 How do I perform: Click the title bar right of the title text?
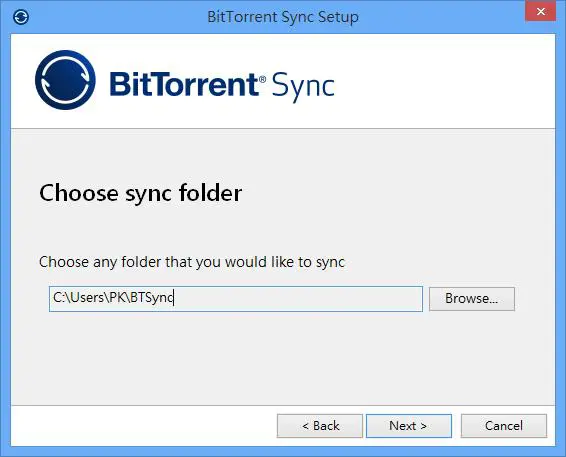(x=440, y=17)
